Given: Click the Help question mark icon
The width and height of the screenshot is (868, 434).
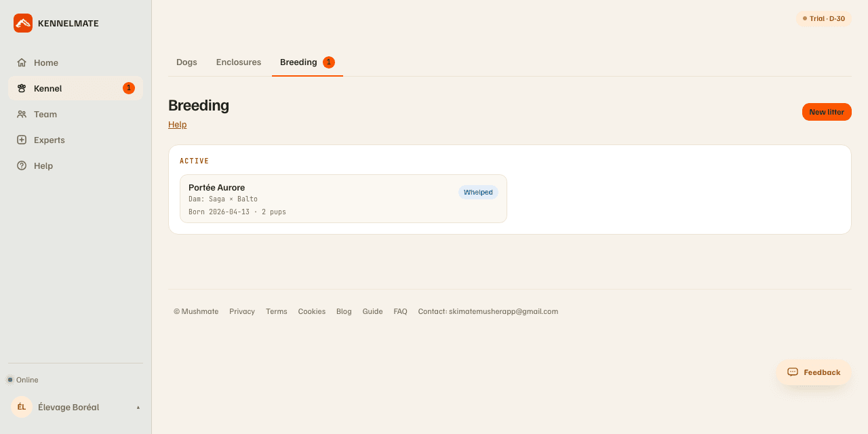Looking at the screenshot, I should pos(22,165).
